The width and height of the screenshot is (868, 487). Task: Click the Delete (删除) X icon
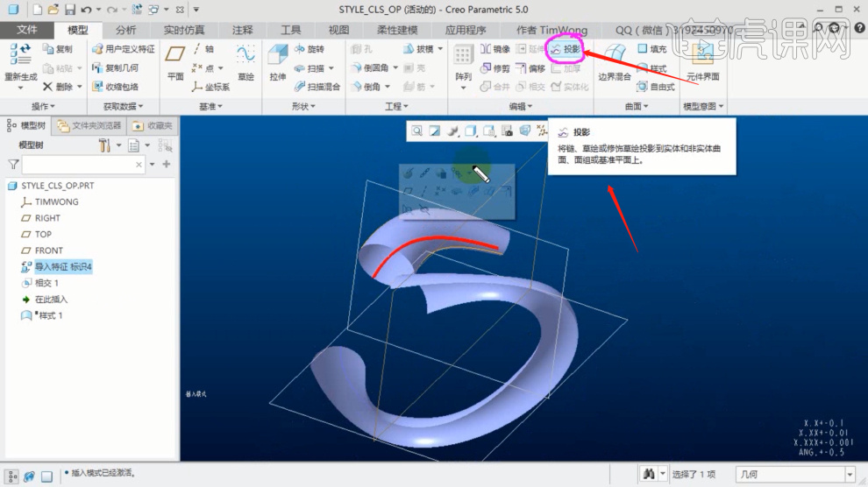click(x=58, y=86)
